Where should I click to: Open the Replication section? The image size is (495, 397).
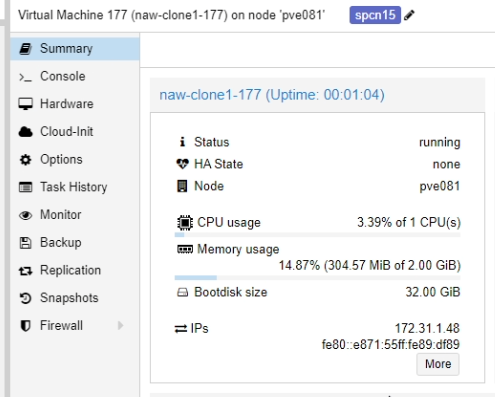click(75, 270)
